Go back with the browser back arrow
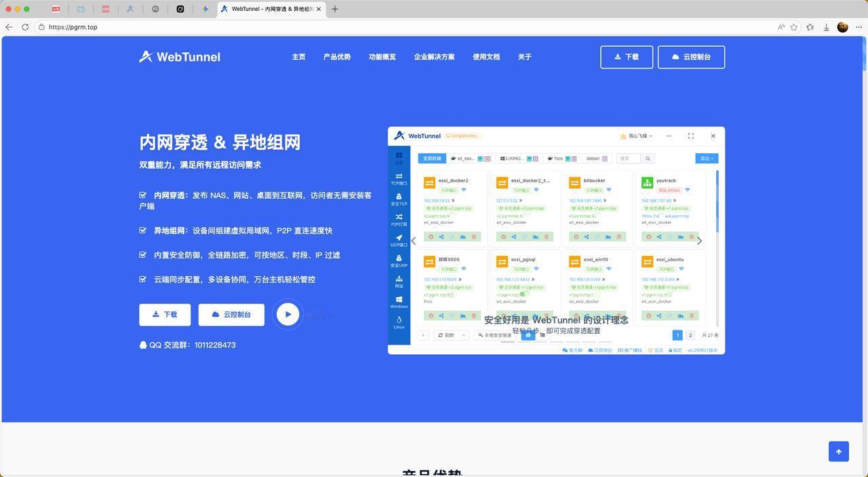 8,27
